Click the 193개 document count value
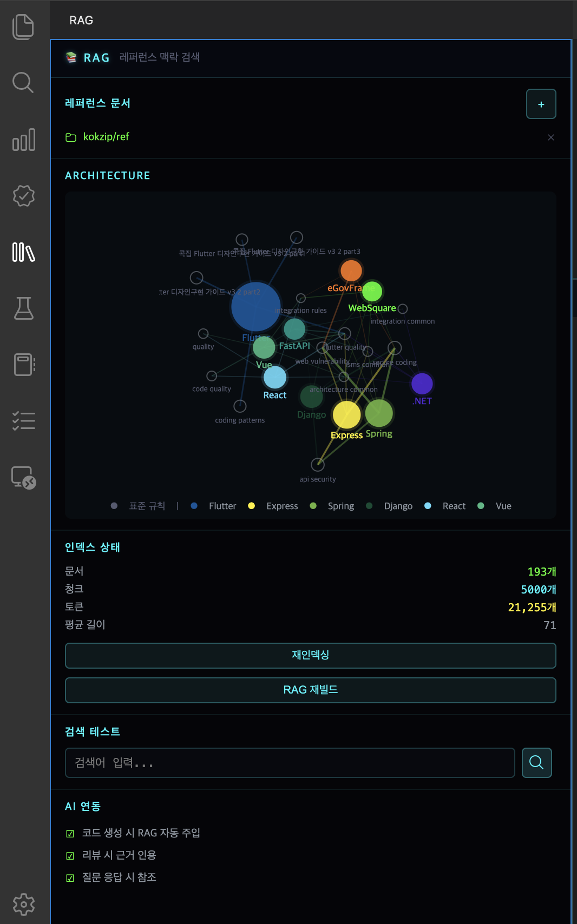 [x=542, y=572]
